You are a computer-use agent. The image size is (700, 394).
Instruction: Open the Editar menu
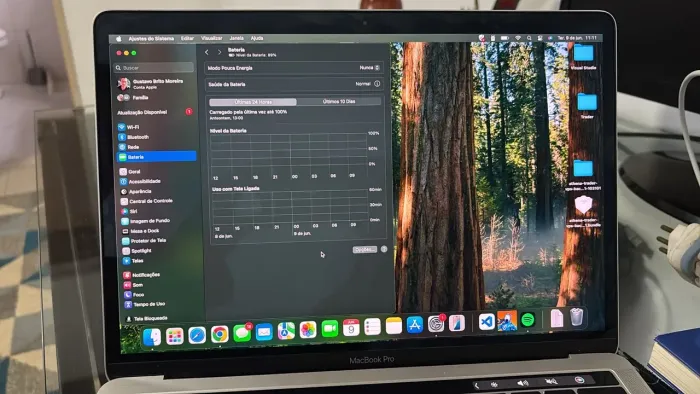(x=187, y=39)
